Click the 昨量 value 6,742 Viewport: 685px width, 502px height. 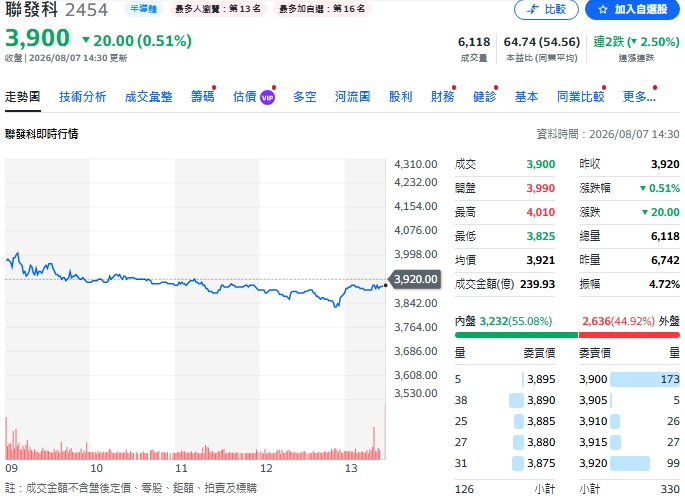point(665,260)
